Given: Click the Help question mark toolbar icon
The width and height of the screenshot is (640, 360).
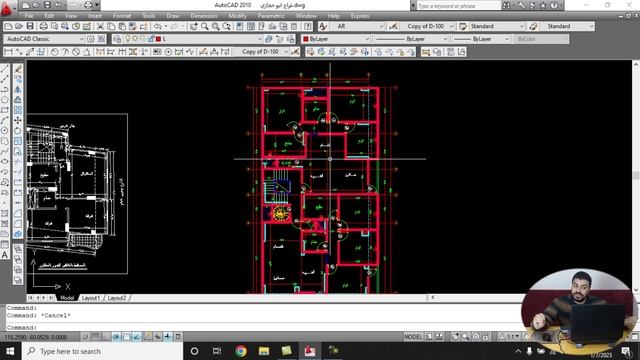Looking at the screenshot, I should click(x=308, y=27).
